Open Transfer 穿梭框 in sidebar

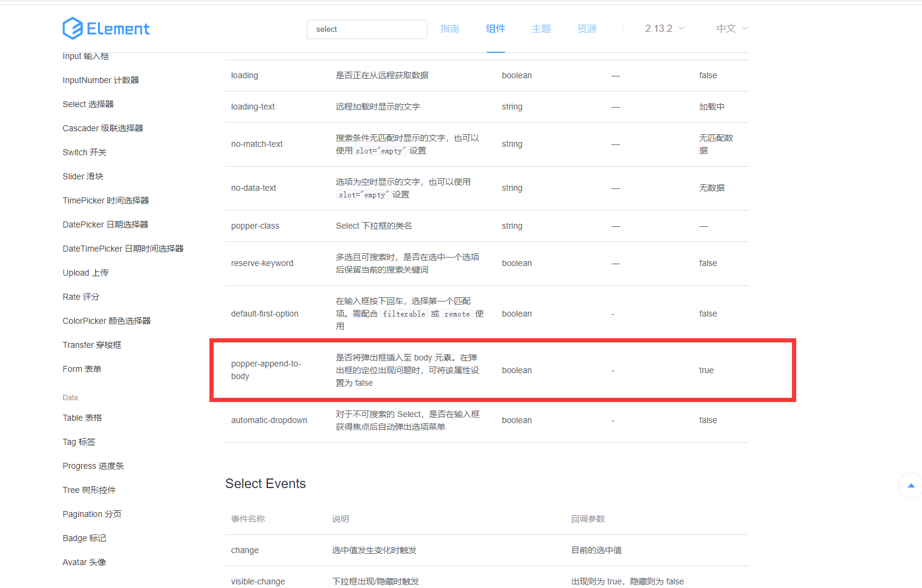(92, 345)
